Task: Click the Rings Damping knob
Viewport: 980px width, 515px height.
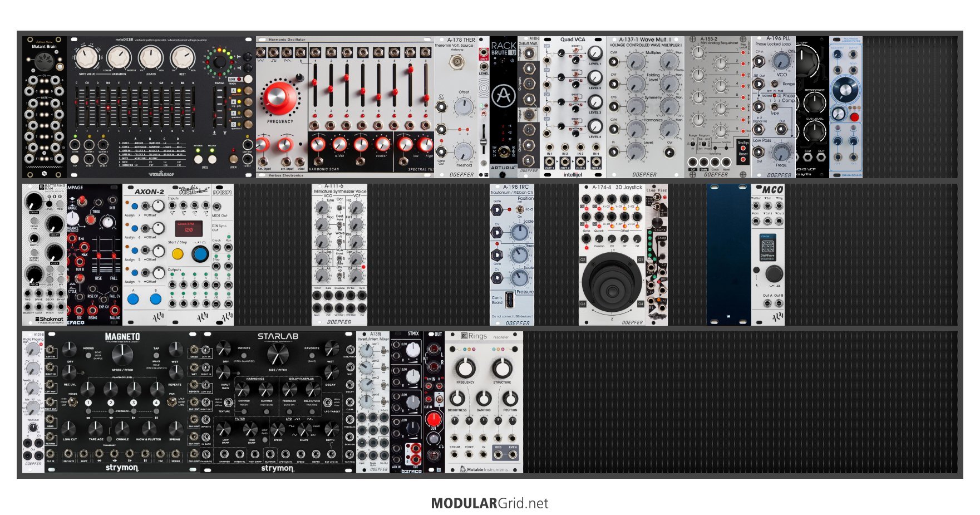Action: click(x=484, y=399)
